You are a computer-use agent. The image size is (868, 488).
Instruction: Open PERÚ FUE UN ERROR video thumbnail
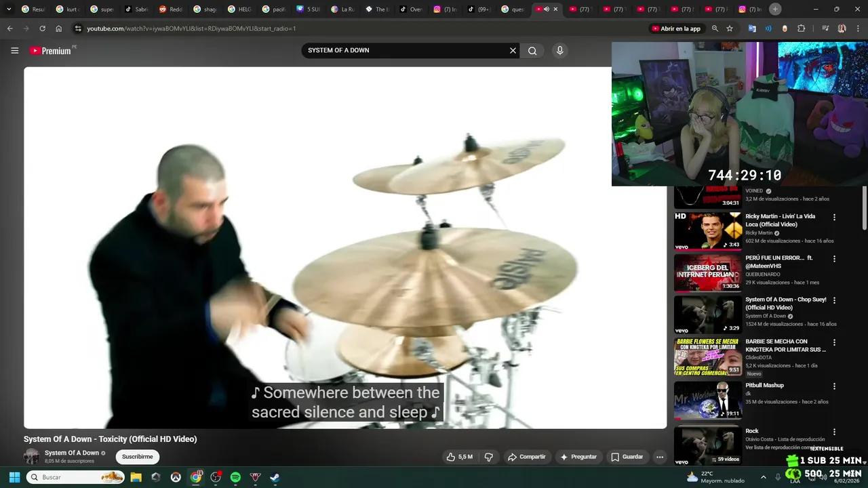708,272
